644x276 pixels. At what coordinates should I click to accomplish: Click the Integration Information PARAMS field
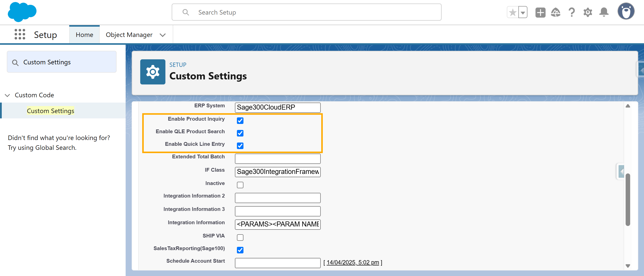pos(278,224)
